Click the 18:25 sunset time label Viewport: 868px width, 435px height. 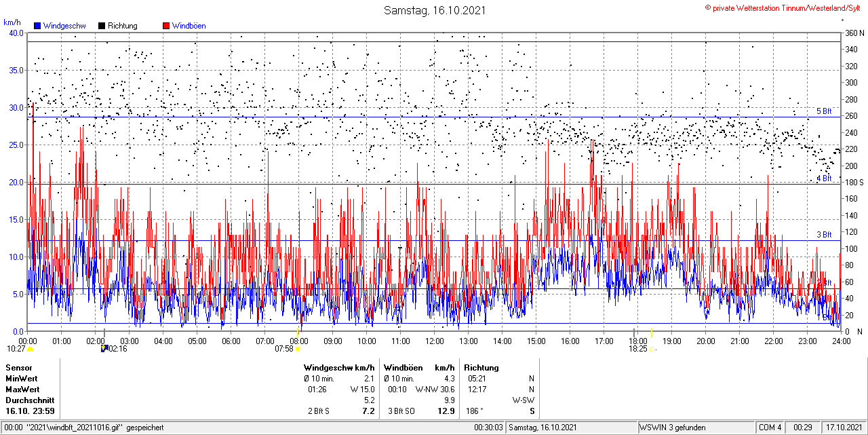[639, 349]
